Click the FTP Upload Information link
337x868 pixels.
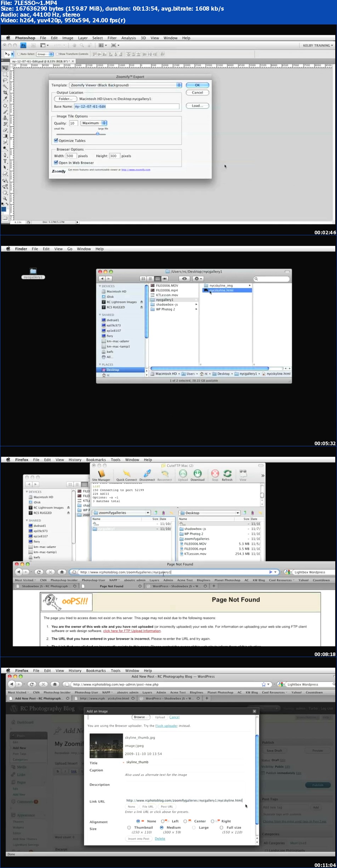pos(132,631)
